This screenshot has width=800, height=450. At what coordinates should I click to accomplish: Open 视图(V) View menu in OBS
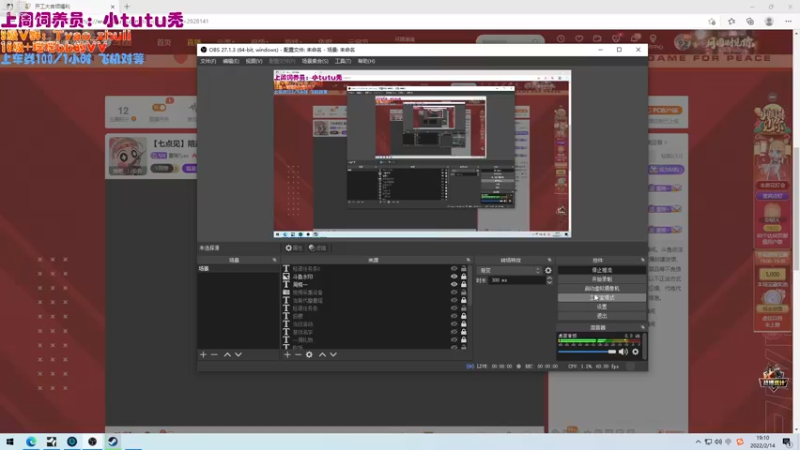[254, 61]
